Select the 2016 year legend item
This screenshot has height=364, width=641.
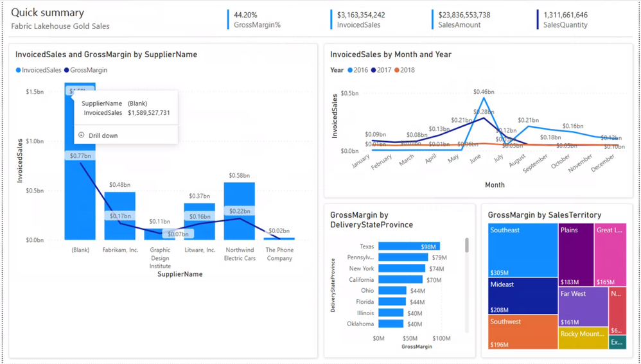pos(357,70)
